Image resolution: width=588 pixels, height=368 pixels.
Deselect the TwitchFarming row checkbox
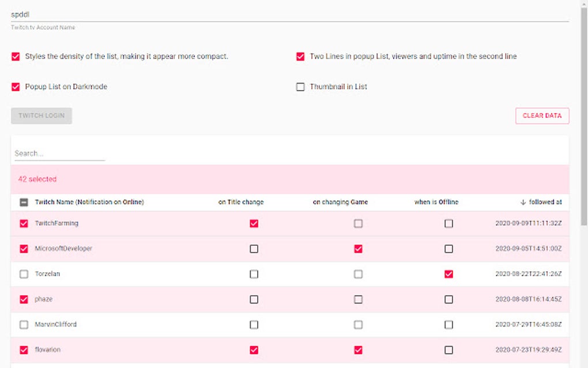point(24,224)
